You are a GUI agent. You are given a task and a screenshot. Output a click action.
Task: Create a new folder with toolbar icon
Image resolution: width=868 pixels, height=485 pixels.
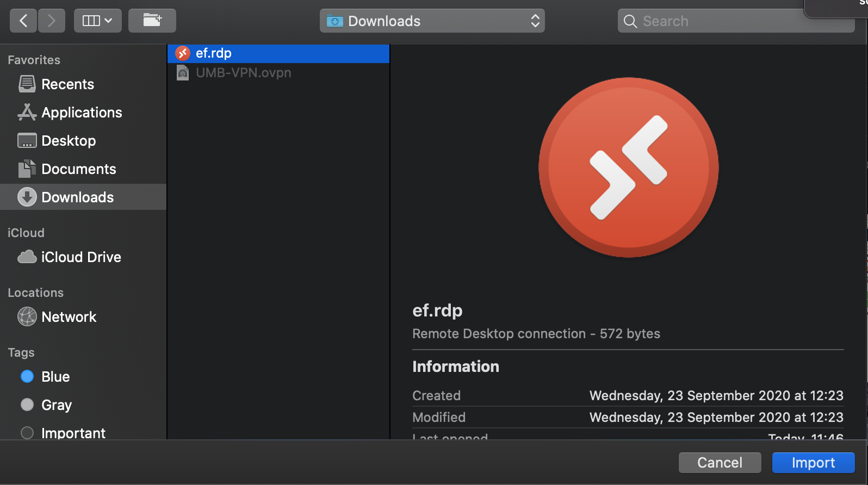[152, 21]
